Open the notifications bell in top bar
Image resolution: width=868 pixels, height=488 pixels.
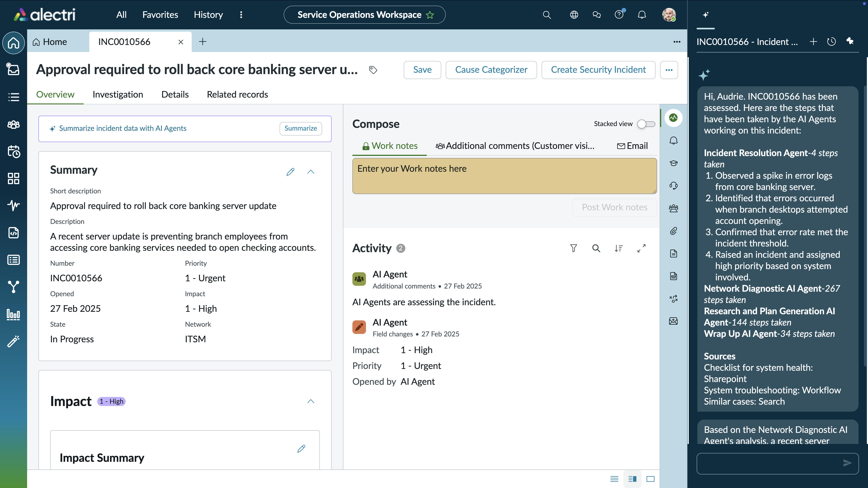pyautogui.click(x=642, y=15)
